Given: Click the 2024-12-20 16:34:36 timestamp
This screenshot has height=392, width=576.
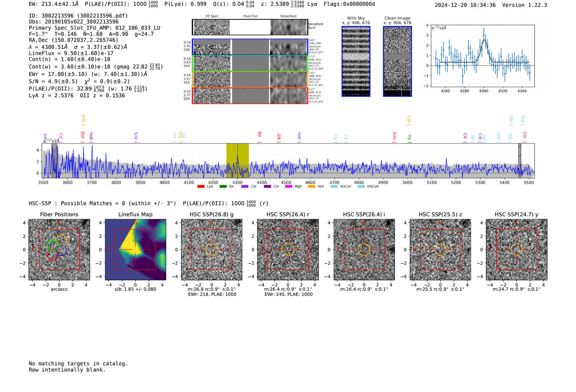Looking at the screenshot, I should pos(465,5).
